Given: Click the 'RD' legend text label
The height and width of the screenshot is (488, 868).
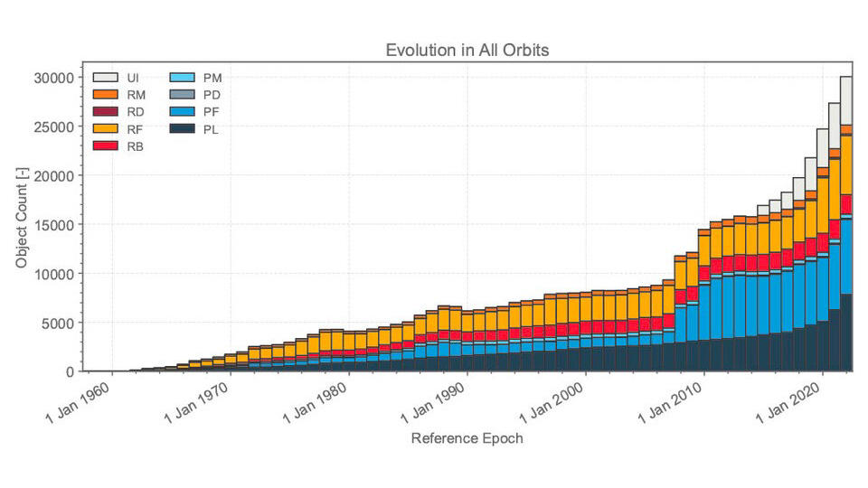Looking at the screenshot, I should (136, 112).
